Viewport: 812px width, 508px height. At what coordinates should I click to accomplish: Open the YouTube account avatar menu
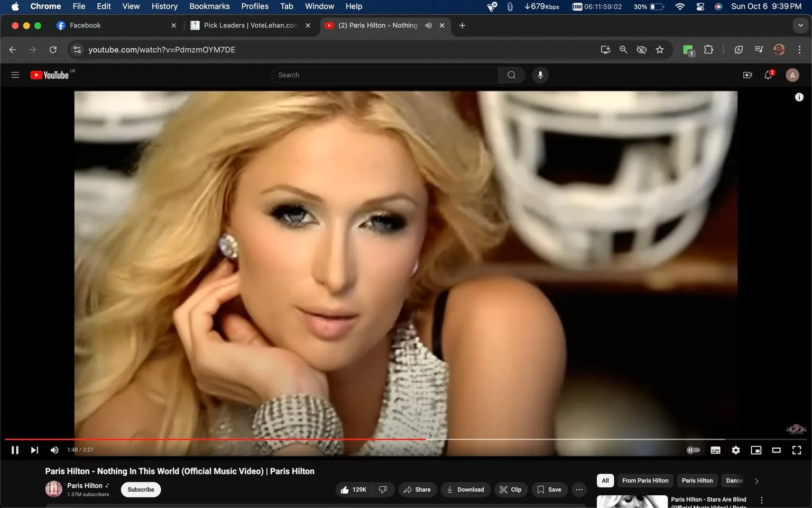792,75
